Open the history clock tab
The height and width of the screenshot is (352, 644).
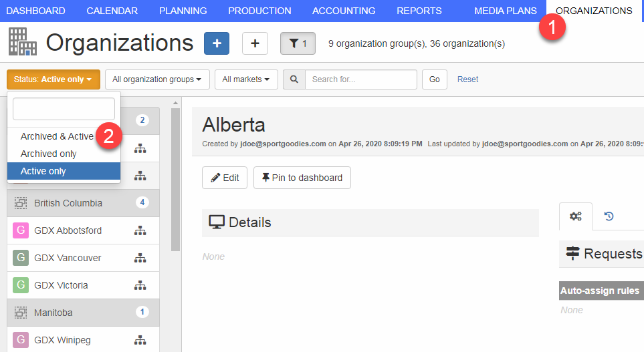click(609, 216)
